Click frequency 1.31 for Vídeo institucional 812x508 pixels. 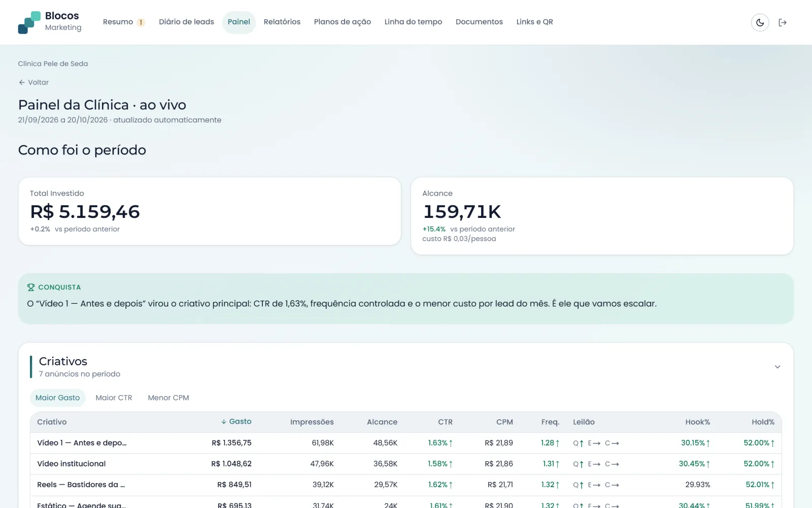click(x=551, y=464)
